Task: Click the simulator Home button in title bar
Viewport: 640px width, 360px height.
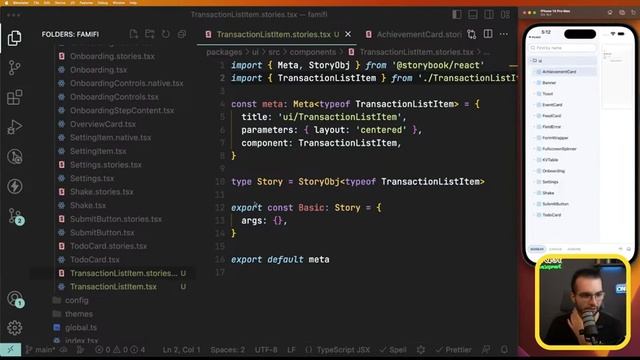Action: [610, 13]
